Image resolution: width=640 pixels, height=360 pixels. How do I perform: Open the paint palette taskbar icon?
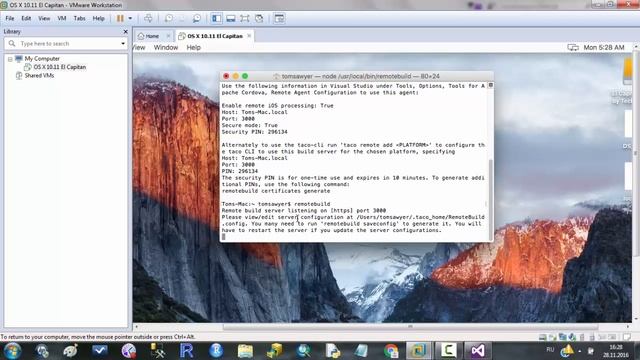[x=70, y=351]
